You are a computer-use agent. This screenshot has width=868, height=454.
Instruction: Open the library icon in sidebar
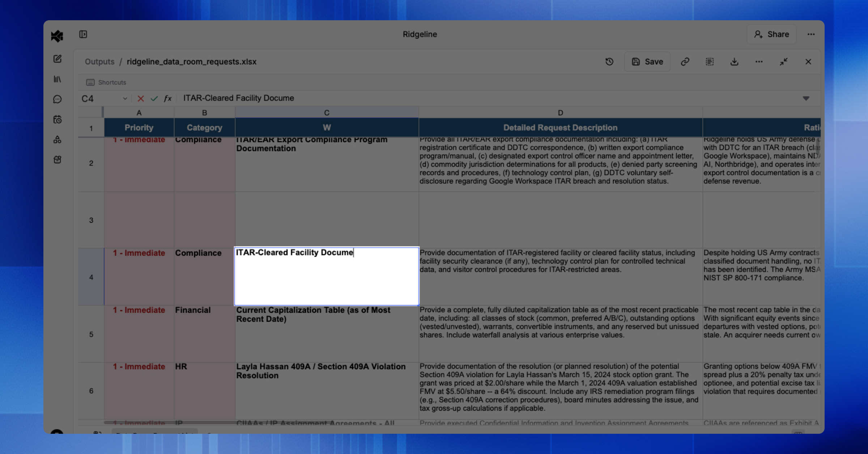click(58, 79)
